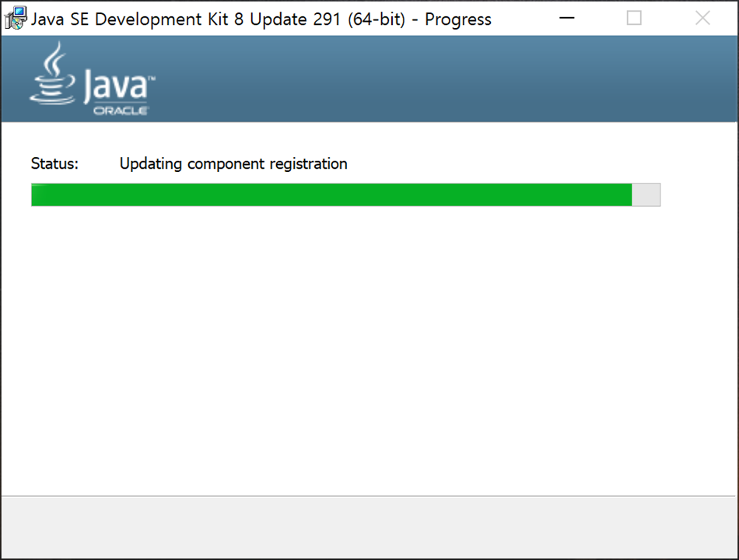Click the ORACLE text under the Java logo
This screenshot has height=560, width=739.
pos(121,110)
